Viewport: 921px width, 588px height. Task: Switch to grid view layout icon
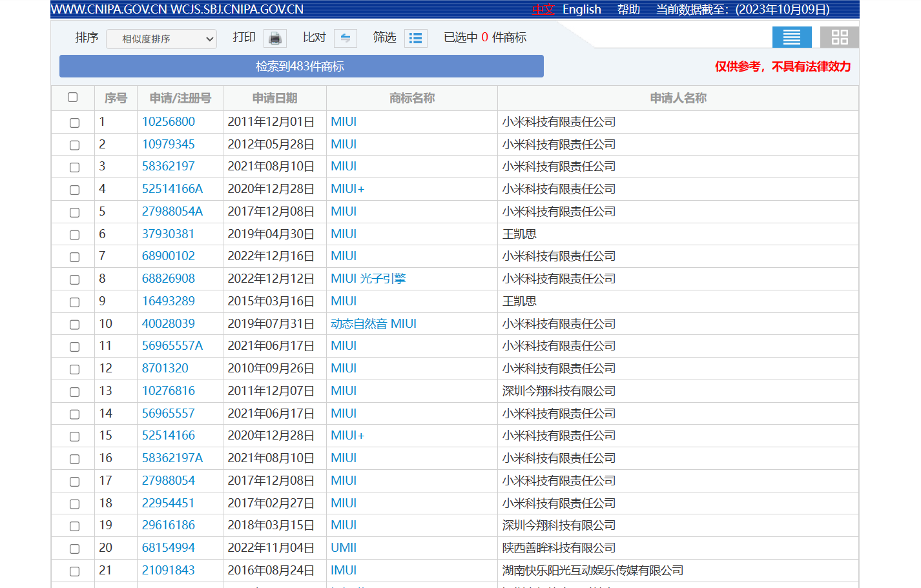coord(840,37)
